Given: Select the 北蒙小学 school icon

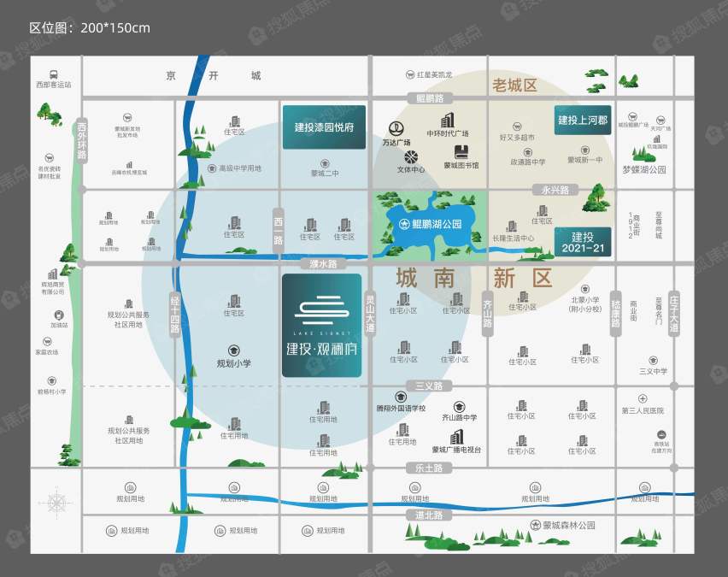Looking at the screenshot, I should click(x=585, y=289).
